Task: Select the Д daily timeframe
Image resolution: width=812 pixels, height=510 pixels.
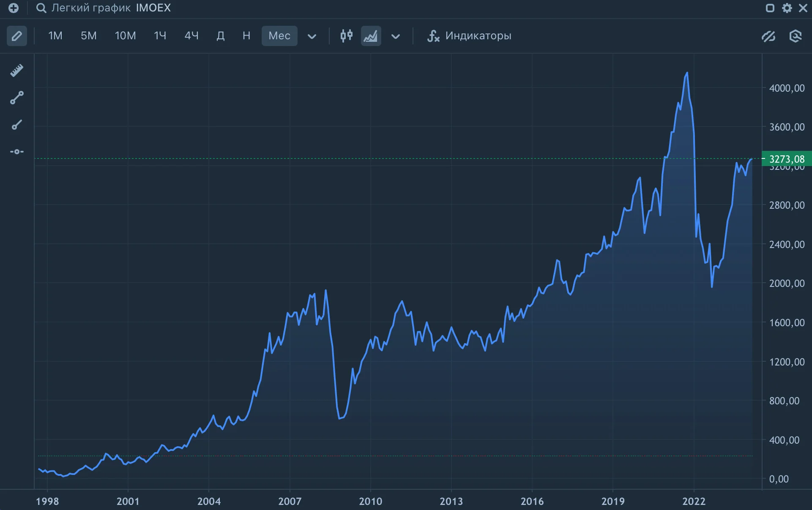Action: click(220, 36)
